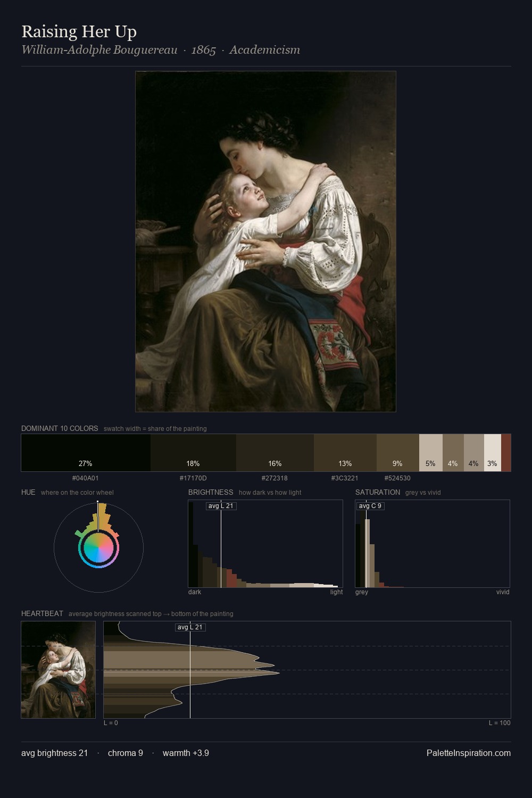
Task: Click the brightness histogram chart
Action: tap(265, 544)
